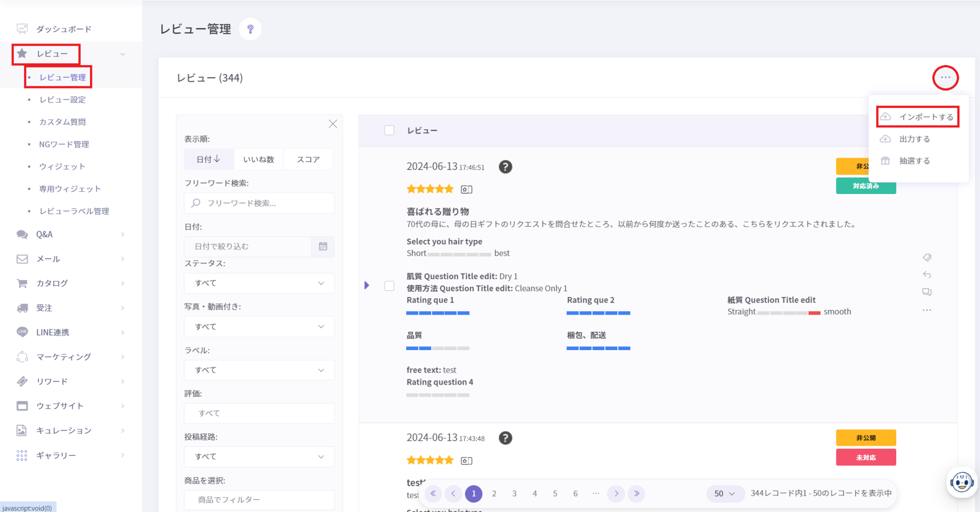Click the reply arrow icon on first review
This screenshot has width=980, height=512.
click(927, 275)
